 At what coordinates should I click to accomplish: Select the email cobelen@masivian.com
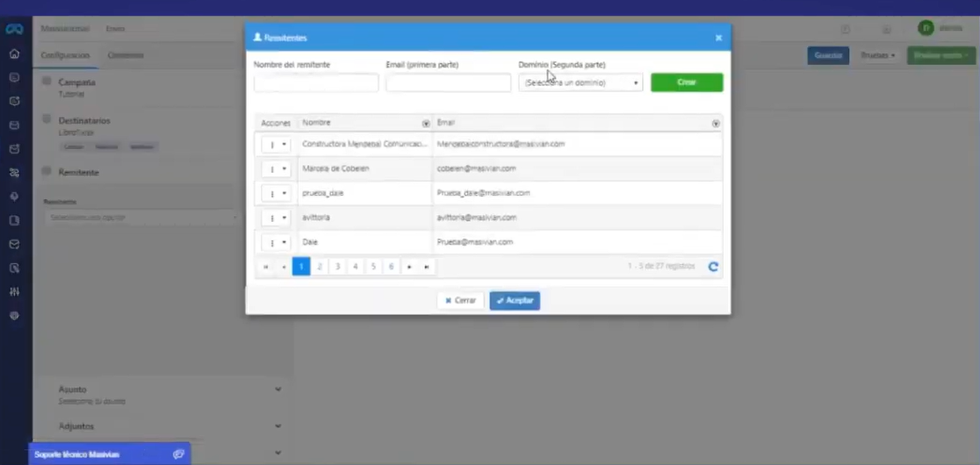click(x=476, y=169)
